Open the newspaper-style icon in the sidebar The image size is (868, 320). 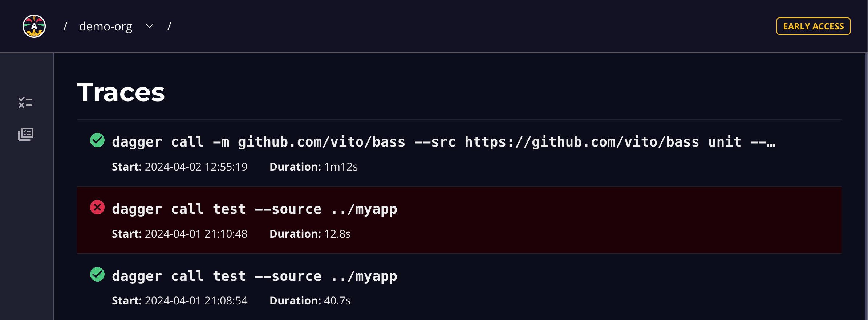point(25,134)
